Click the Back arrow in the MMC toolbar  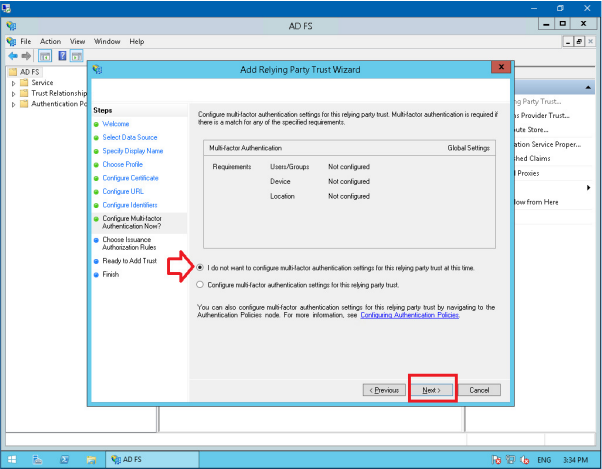[11, 56]
